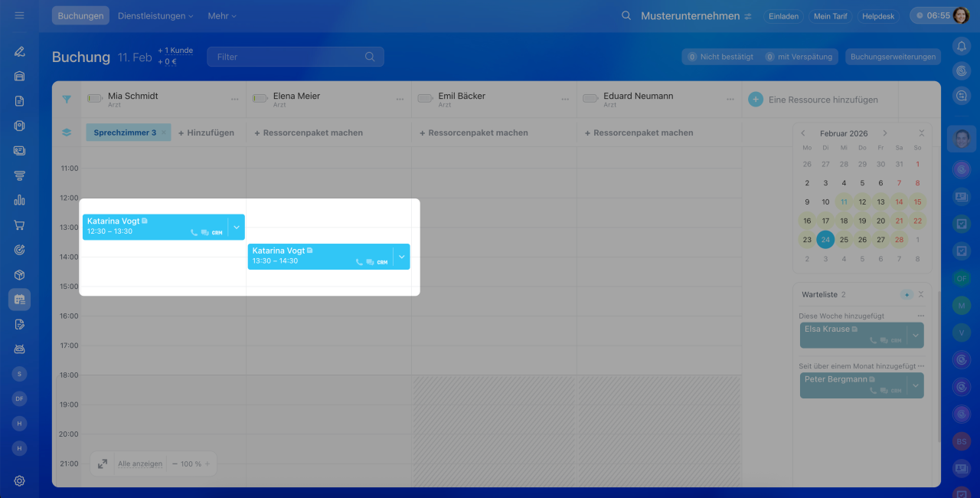980x498 pixels.
Task: Click the filter funnel icon
Action: pyautogui.click(x=67, y=99)
